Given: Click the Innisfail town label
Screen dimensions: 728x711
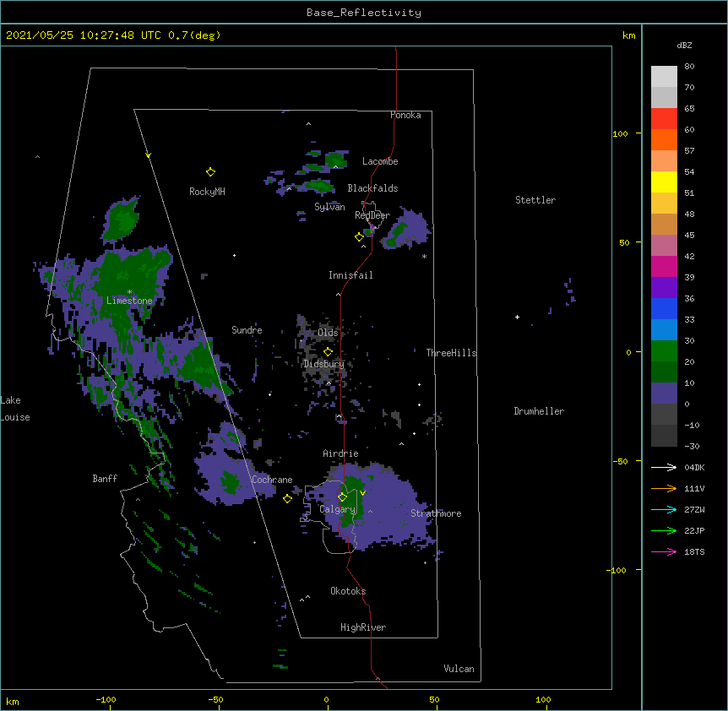Looking at the screenshot, I should tap(351, 275).
